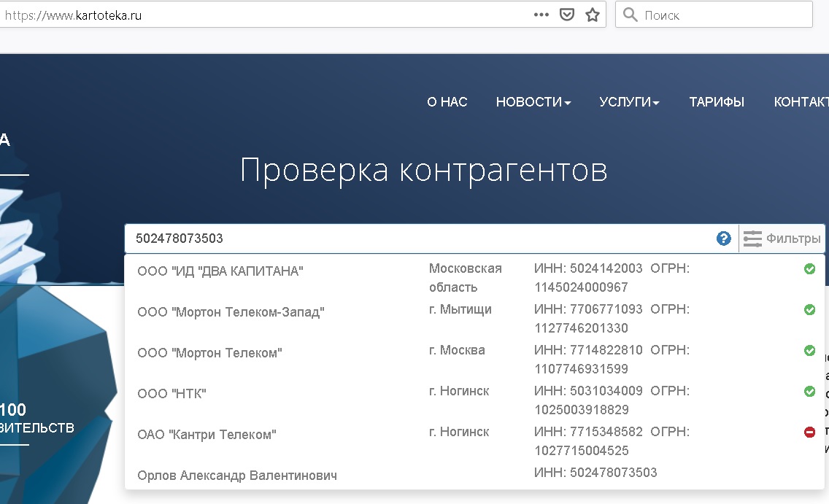Click the Проверка контрагентов heading
Image resolution: width=829 pixels, height=504 pixels.
[424, 171]
